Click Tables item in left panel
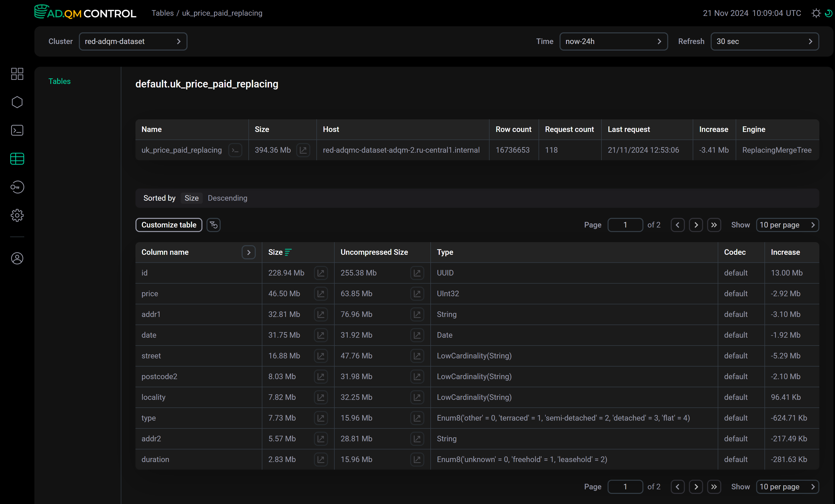 click(59, 81)
